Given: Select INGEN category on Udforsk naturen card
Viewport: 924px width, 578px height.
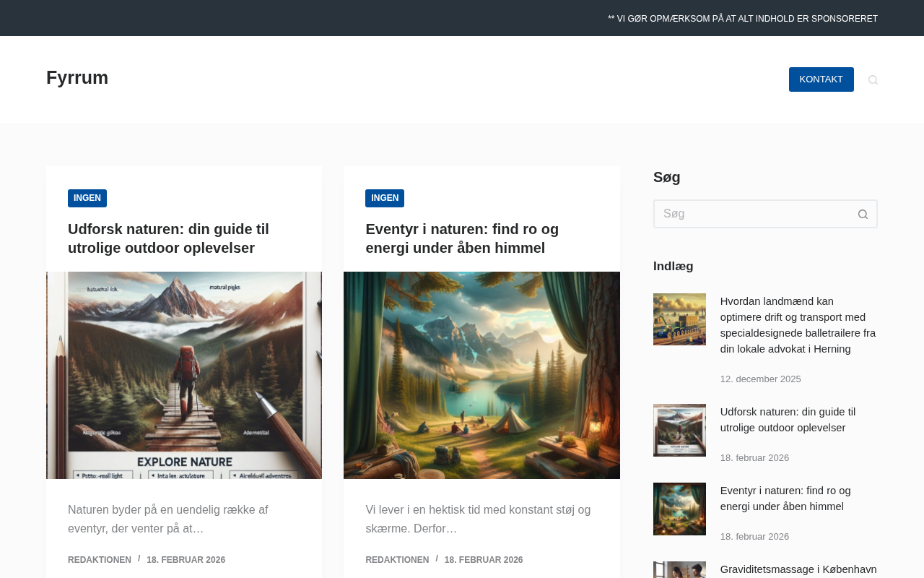Looking at the screenshot, I should [x=87, y=198].
